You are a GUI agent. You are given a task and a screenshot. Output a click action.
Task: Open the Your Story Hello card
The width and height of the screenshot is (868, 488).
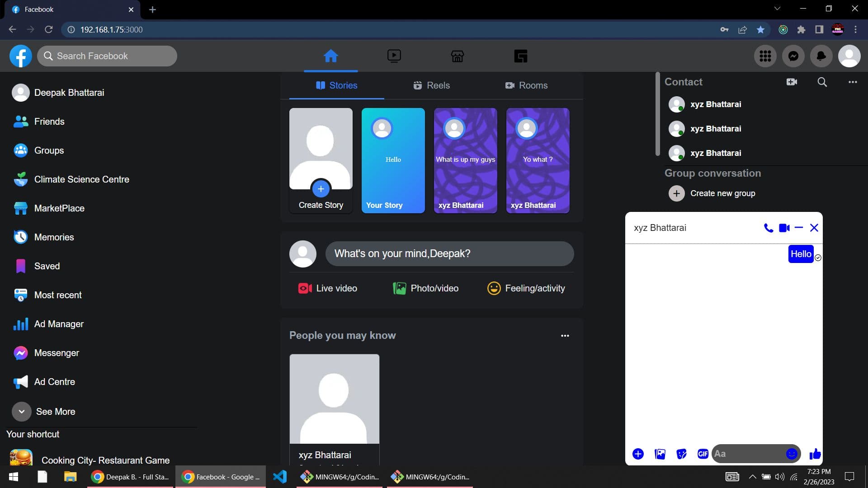point(393,160)
